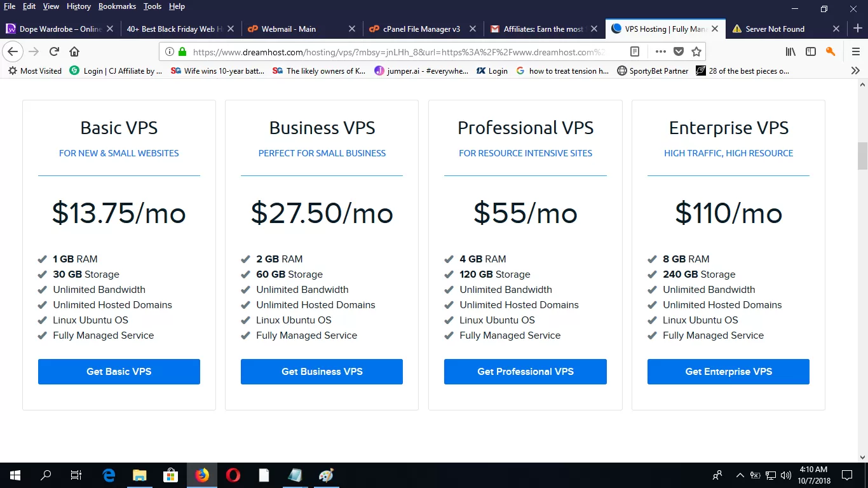Open the Library icon in toolbar

click(790, 51)
